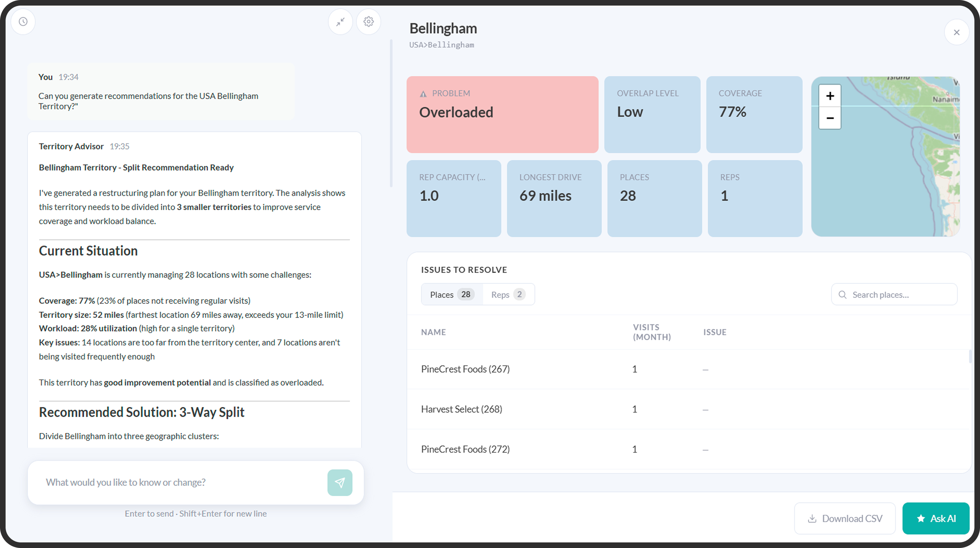Open Ask AI assistant

(x=936, y=518)
